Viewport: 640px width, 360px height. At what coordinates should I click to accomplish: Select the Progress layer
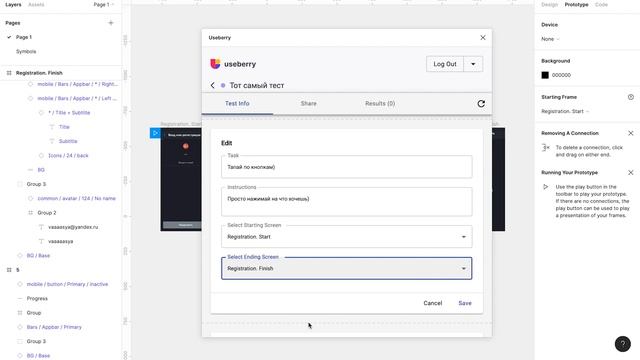(37, 298)
